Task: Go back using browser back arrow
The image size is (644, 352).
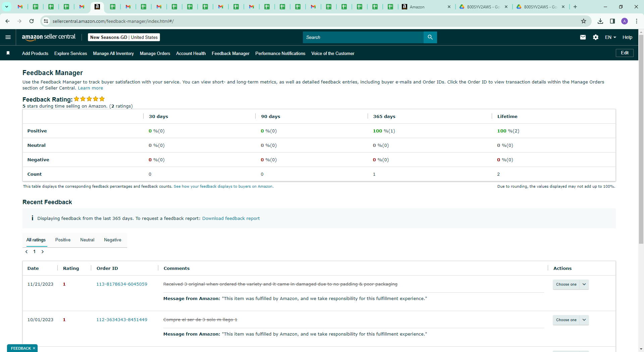Action: pos(7,21)
